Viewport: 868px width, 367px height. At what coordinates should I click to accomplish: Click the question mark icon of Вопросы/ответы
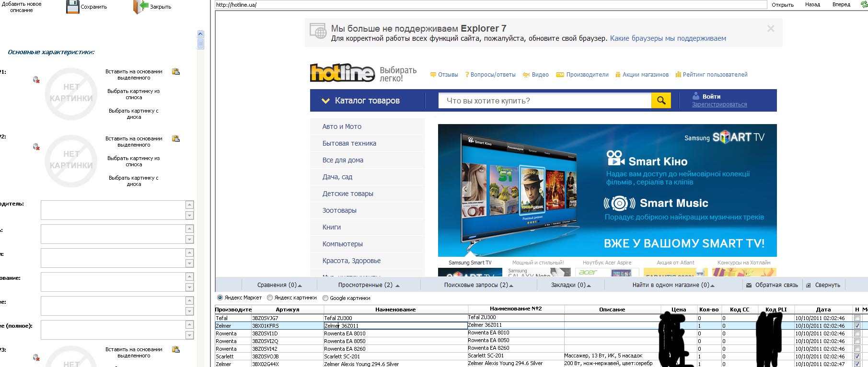(x=467, y=75)
